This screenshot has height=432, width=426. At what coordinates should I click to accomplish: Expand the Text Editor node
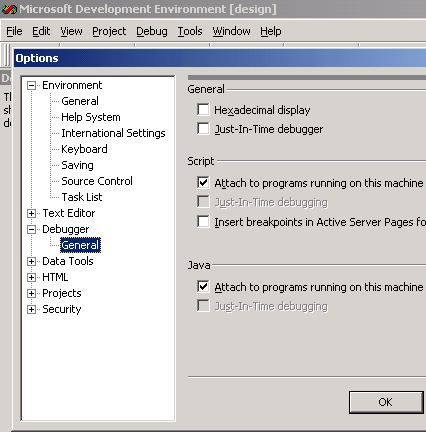point(31,213)
